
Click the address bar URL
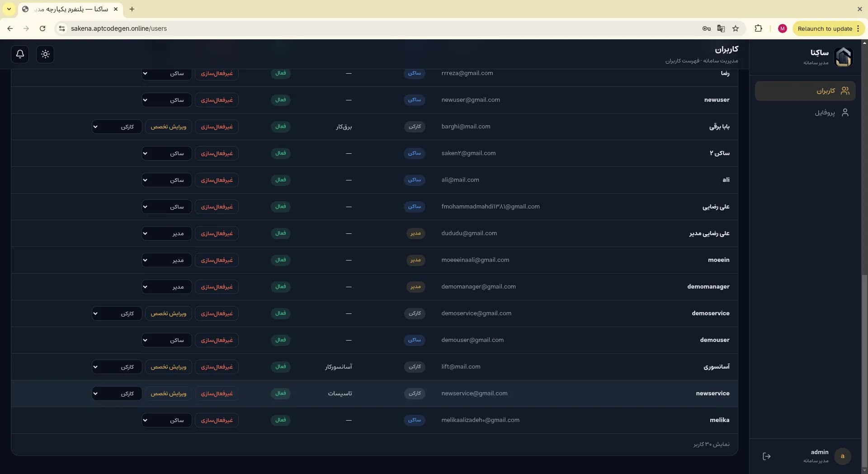coord(119,28)
